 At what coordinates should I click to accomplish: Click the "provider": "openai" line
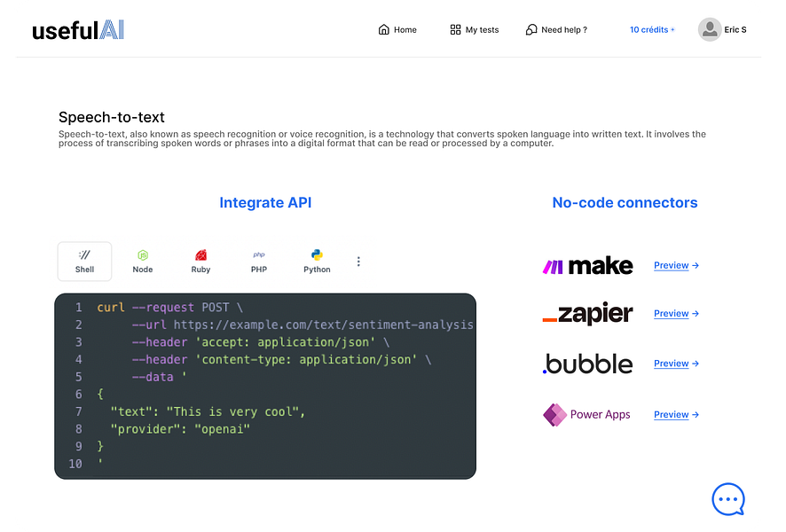180,429
